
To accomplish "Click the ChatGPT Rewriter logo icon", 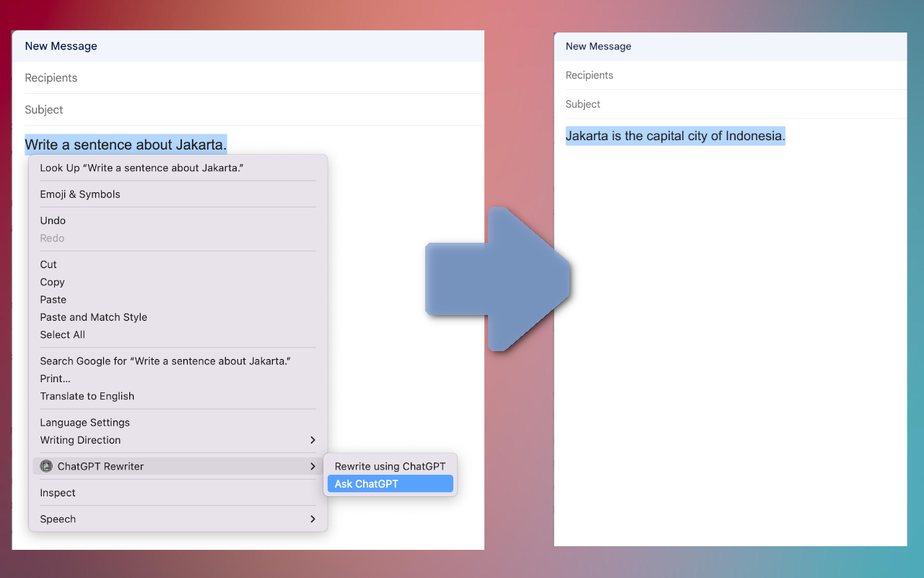I will pos(46,466).
